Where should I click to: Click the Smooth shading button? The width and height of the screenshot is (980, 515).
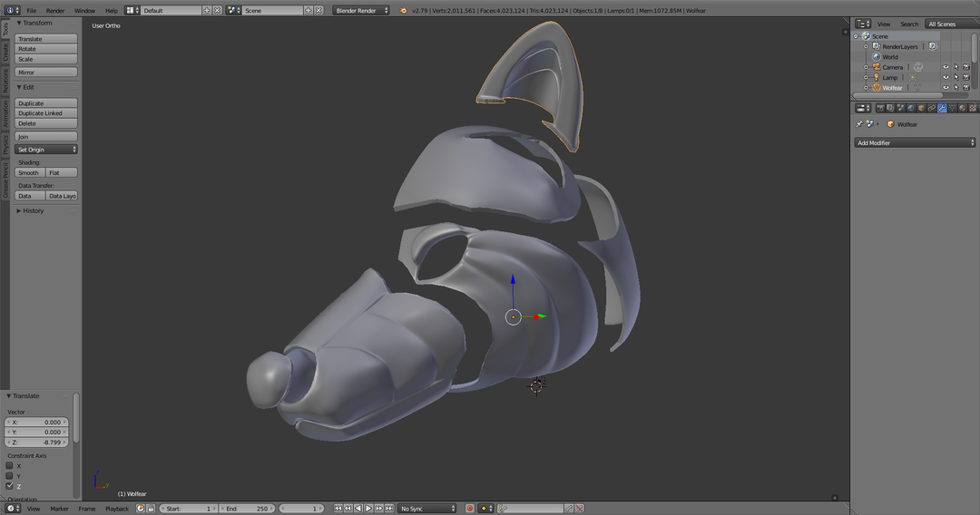30,172
